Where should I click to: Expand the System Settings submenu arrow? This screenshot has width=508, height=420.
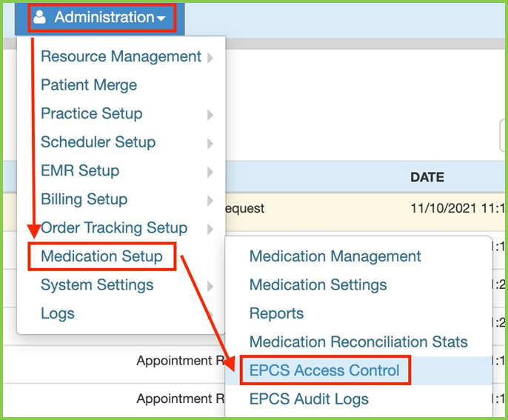(x=210, y=286)
